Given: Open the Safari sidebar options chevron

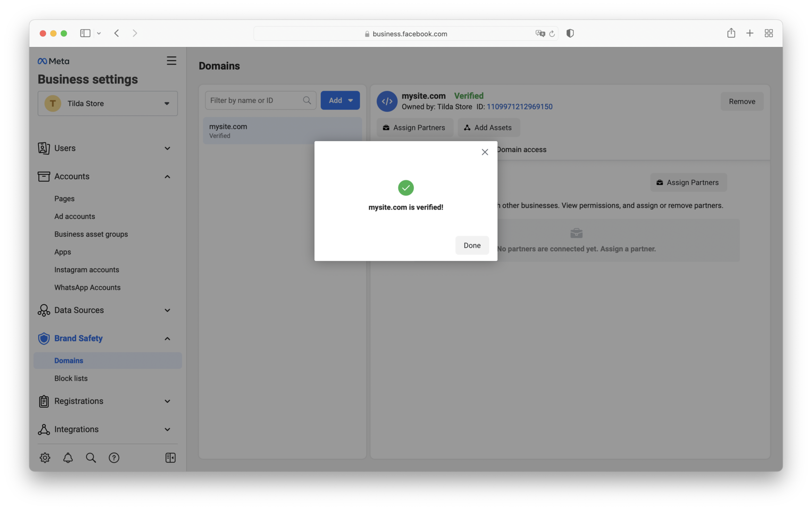Looking at the screenshot, I should pyautogui.click(x=99, y=33).
